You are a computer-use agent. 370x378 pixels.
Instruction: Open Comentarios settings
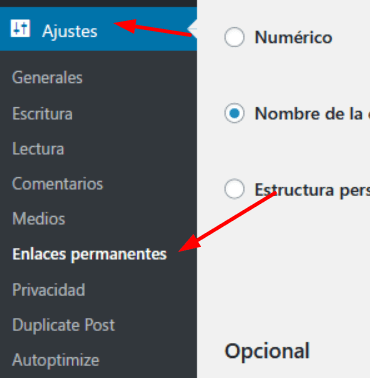tap(58, 184)
